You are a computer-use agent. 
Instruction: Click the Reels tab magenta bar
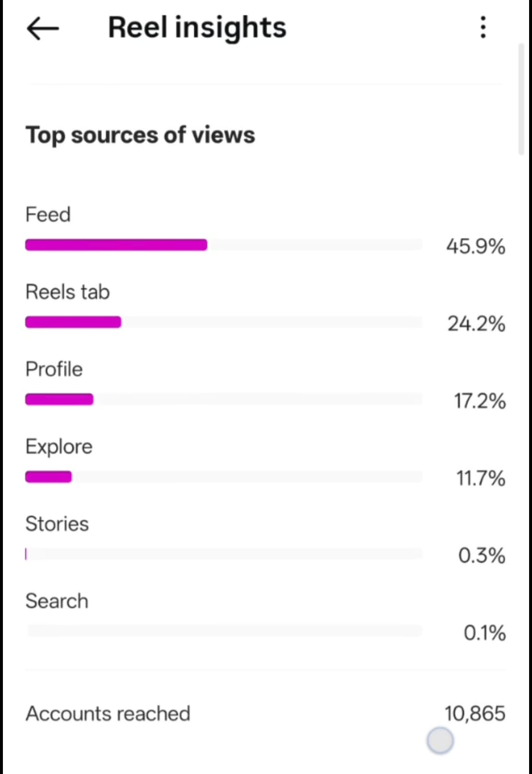73,322
